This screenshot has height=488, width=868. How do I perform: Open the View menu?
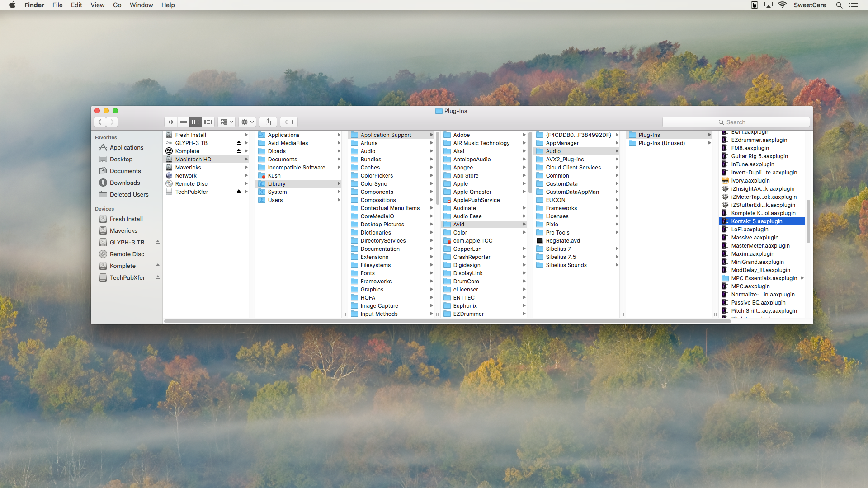coord(97,5)
